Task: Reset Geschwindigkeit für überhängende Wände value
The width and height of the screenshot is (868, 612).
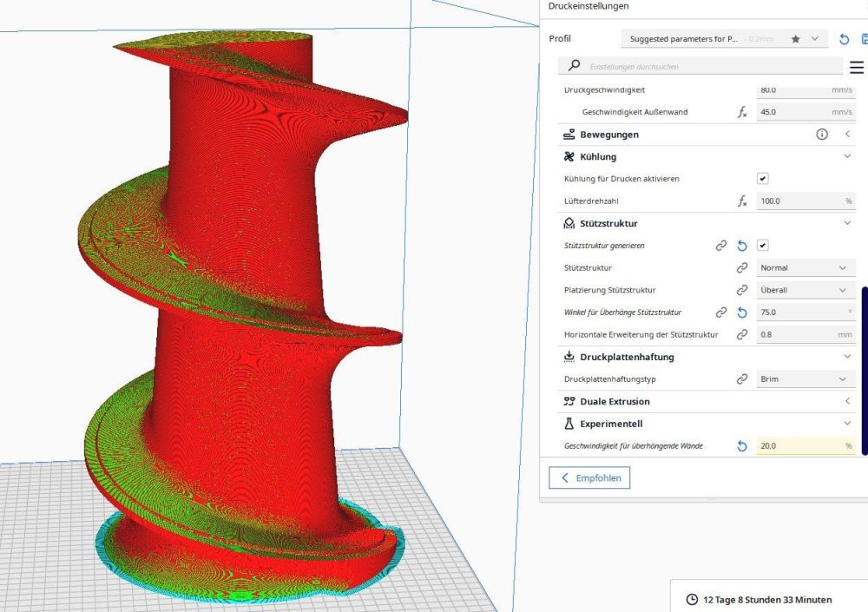Action: [742, 446]
